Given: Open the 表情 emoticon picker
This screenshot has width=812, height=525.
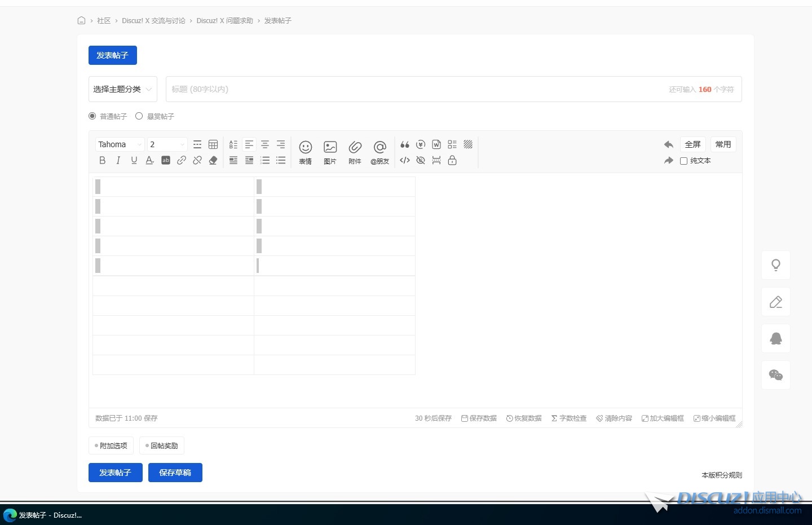Looking at the screenshot, I should 305,152.
